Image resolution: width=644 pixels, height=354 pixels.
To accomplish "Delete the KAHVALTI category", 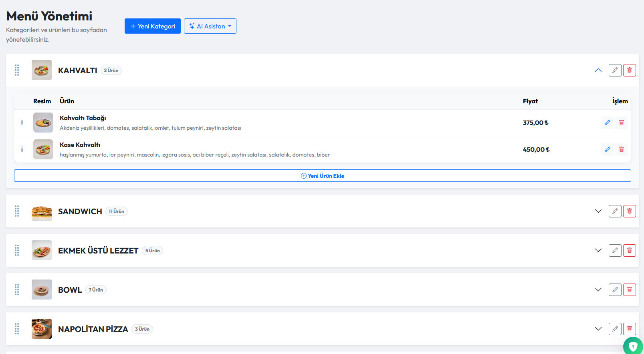I will click(629, 70).
